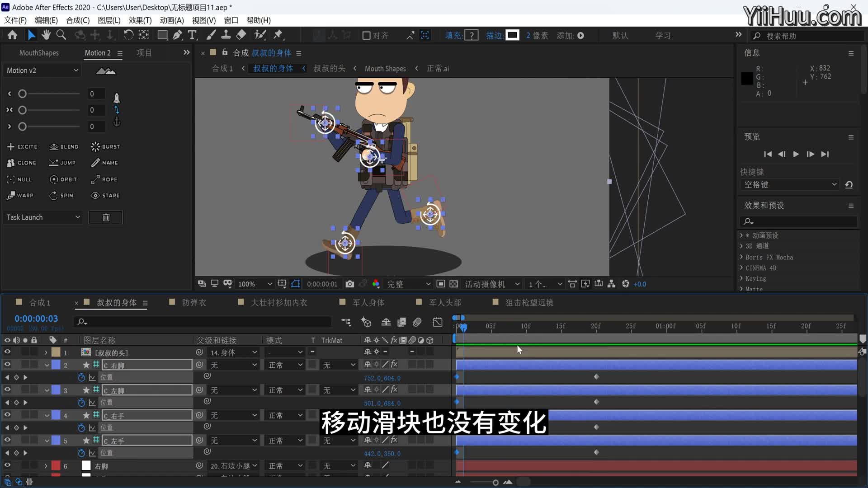The width and height of the screenshot is (868, 488).
Task: Toggle position stopwatch for C_左手 layer
Action: [x=81, y=453]
